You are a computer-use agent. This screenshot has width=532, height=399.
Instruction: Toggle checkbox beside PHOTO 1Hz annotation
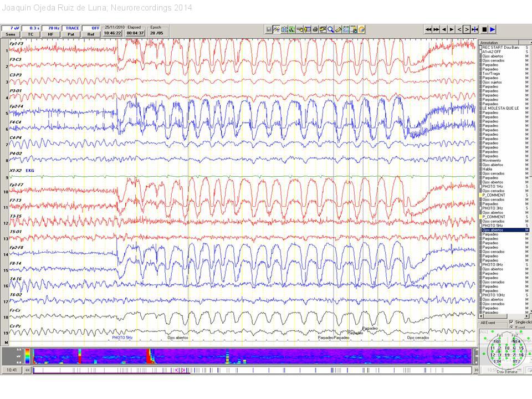tap(480, 186)
